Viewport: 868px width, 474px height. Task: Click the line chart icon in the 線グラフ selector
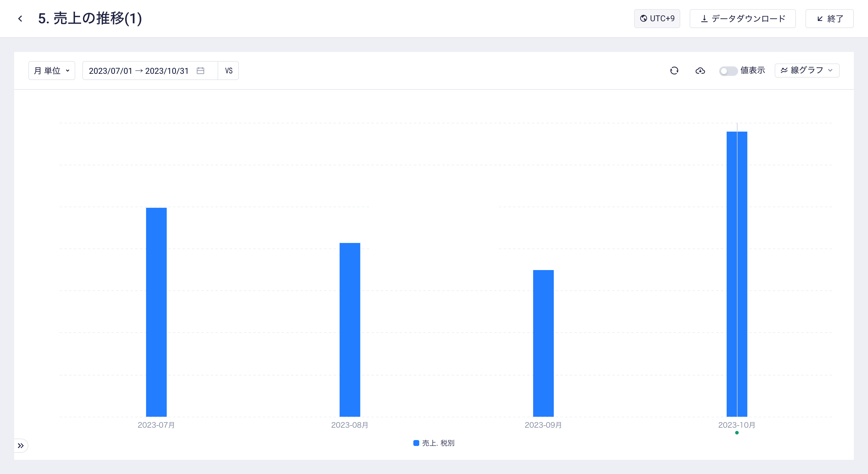(784, 70)
